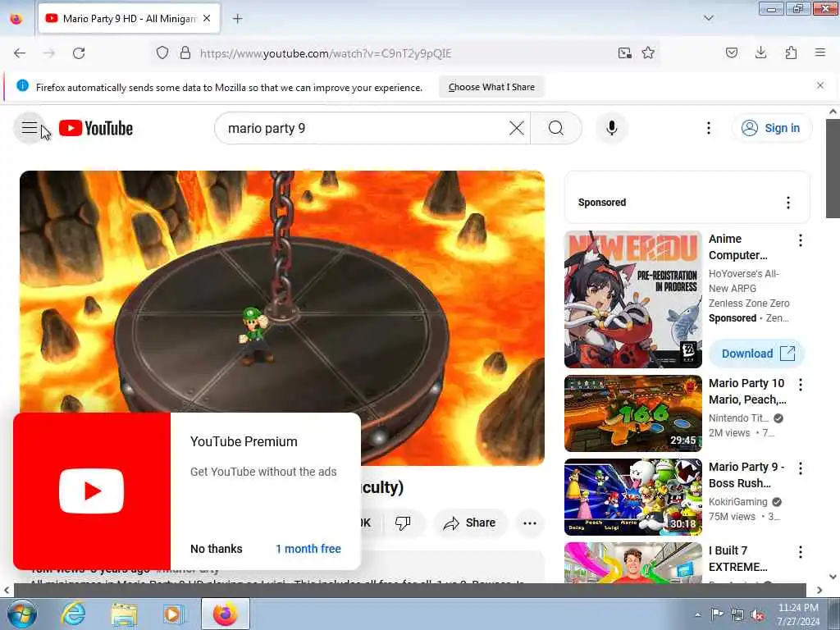
Task: View site security padlock info
Action: [185, 53]
